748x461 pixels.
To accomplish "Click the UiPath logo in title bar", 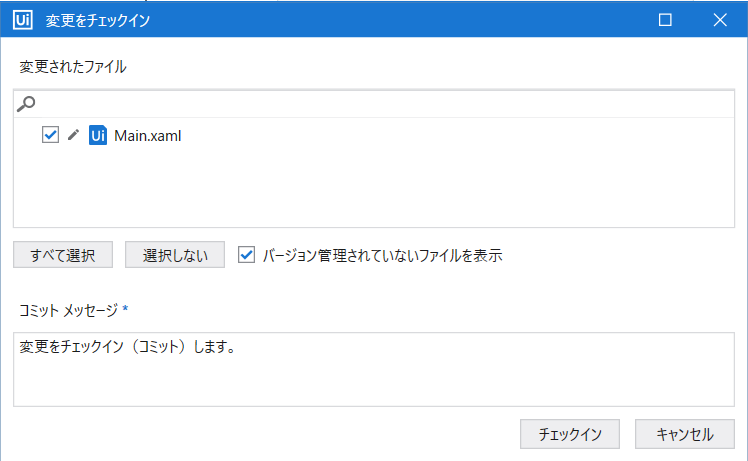I will pos(22,20).
